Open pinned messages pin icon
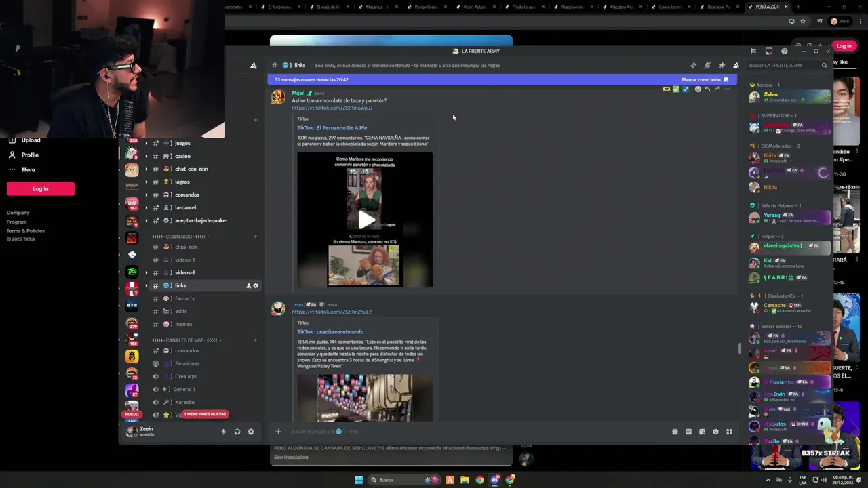Viewport: 868px width, 488px height. pos(722,66)
